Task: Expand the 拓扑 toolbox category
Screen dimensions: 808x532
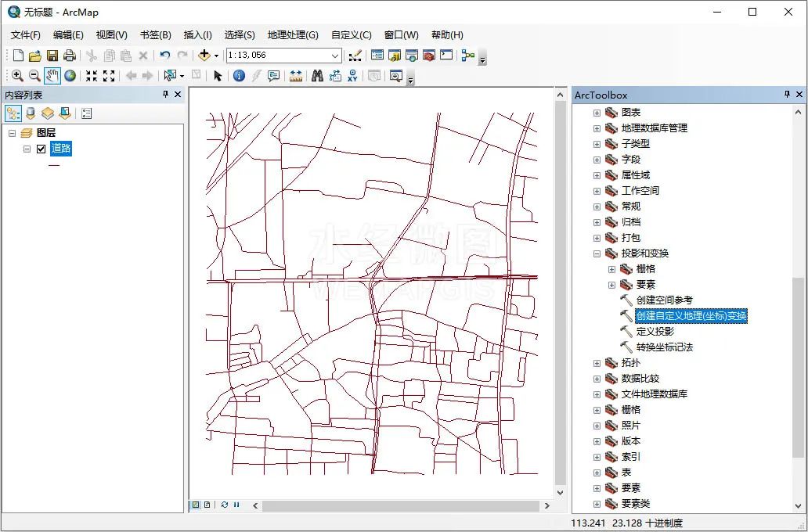Action: 597,362
